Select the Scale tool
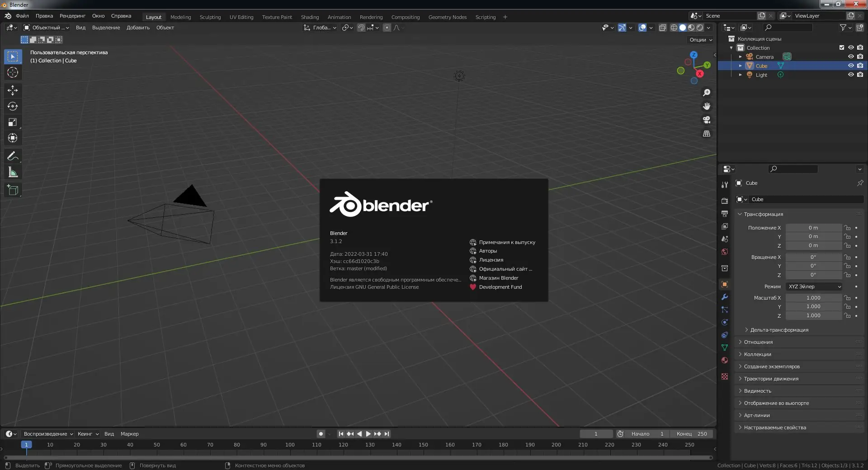This screenshot has width=868, height=470. click(13, 122)
